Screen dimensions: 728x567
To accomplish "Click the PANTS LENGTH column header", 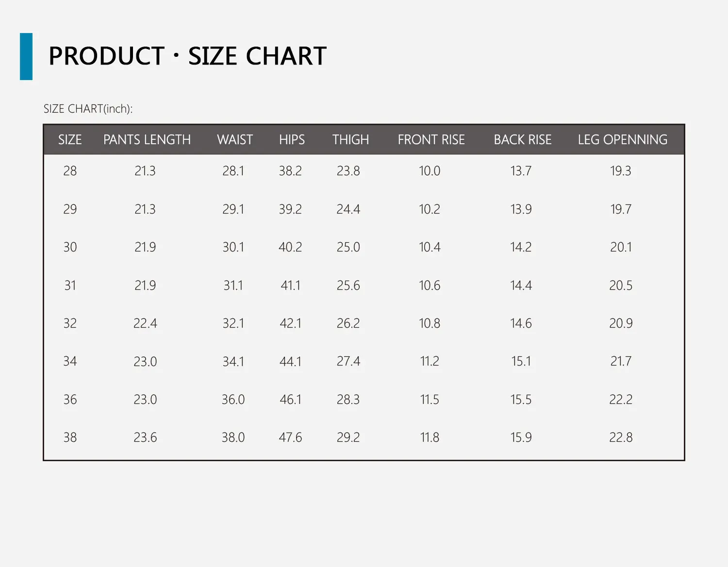I will point(147,140).
